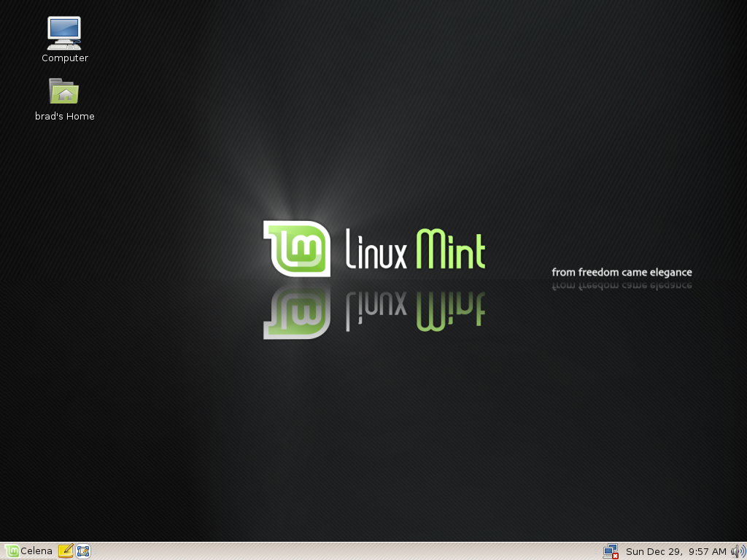Select the brad's Home label text
The image size is (747, 560).
pyautogui.click(x=65, y=116)
